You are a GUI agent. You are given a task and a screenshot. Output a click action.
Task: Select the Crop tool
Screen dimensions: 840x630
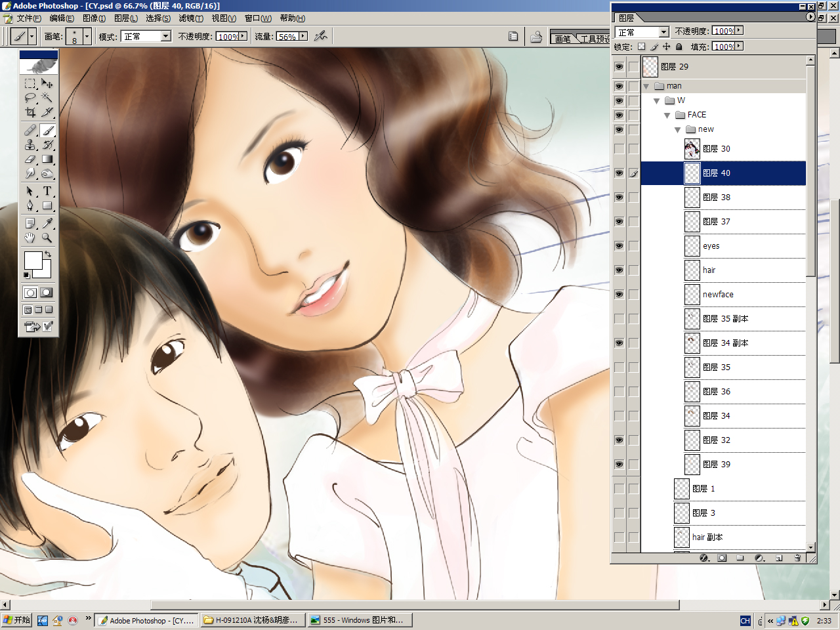point(30,112)
